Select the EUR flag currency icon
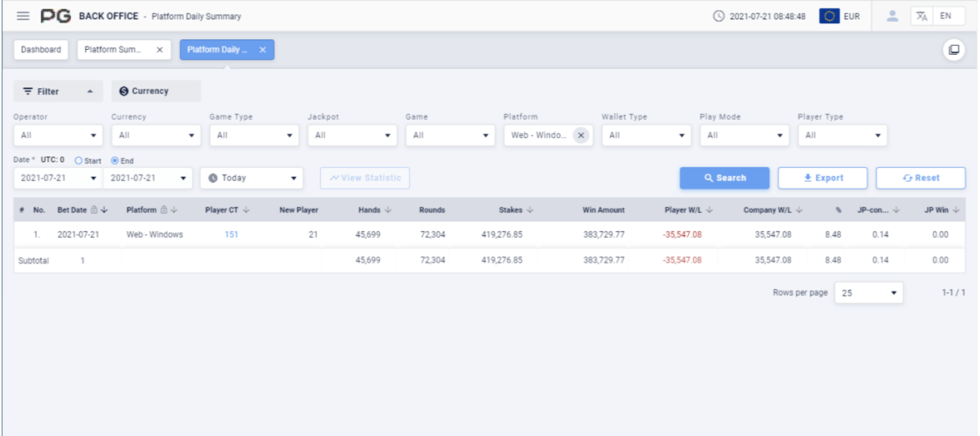The image size is (980, 436). coord(829,16)
